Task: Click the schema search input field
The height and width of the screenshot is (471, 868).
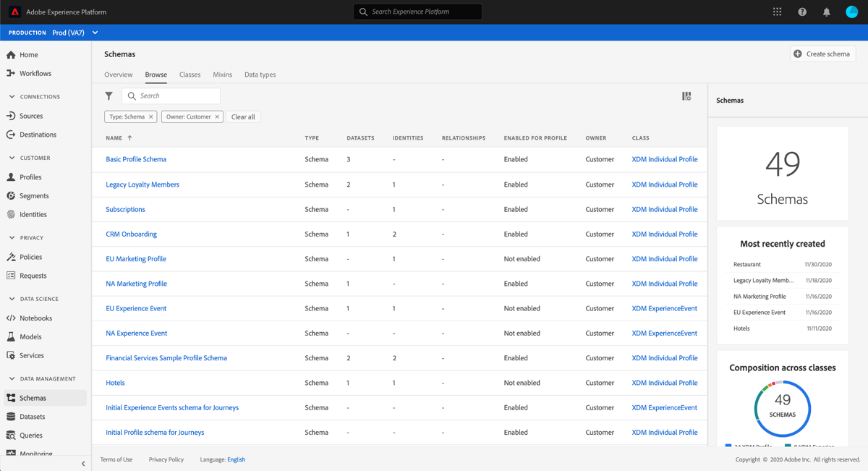Action: pyautogui.click(x=174, y=96)
